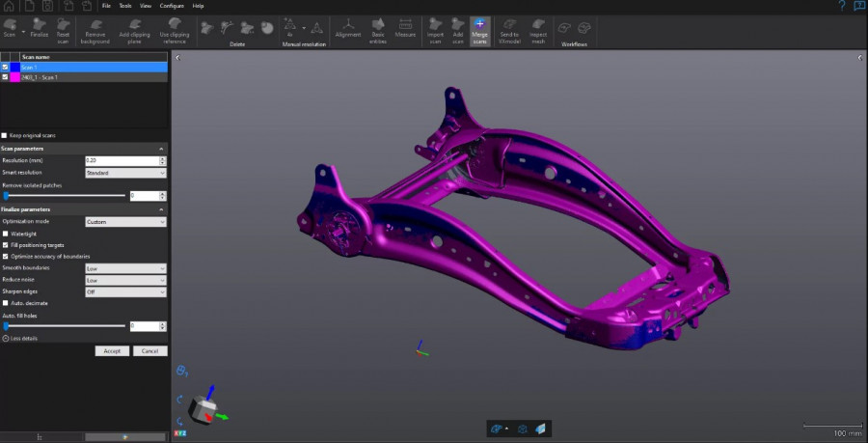This screenshot has width=868, height=443.
Task: Switch to the bottom-left tree panel tab
Action: tap(40, 437)
